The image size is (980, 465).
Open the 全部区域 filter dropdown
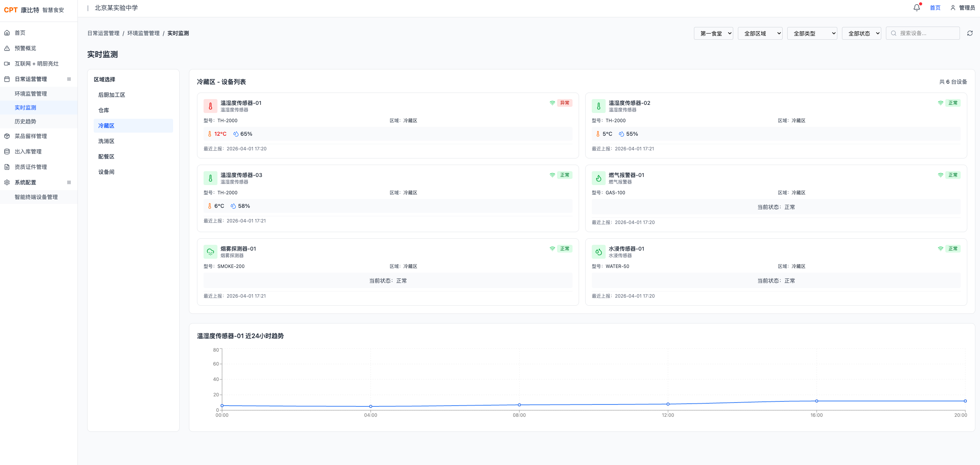tap(760, 33)
